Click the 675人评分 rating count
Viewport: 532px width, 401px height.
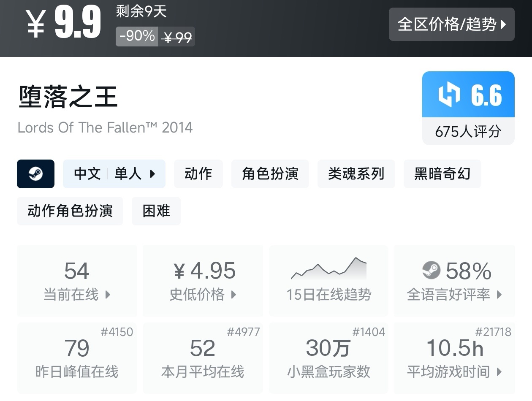pyautogui.click(x=468, y=132)
